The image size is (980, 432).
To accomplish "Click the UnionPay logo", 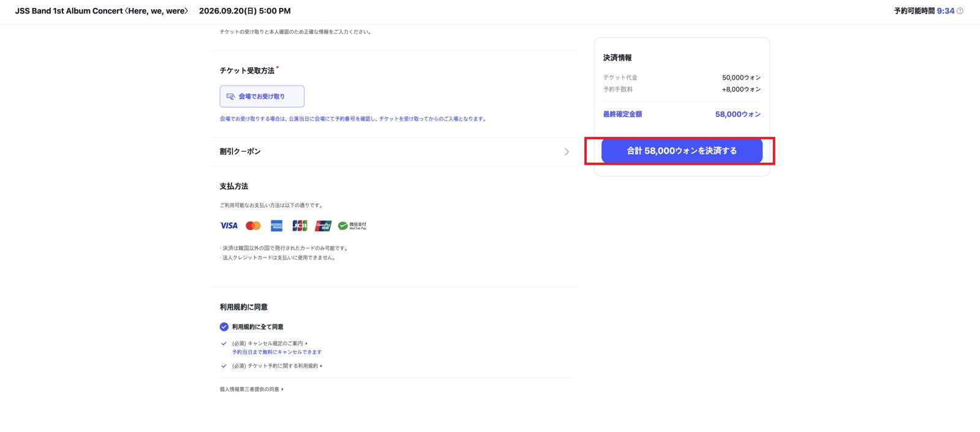I will [323, 226].
